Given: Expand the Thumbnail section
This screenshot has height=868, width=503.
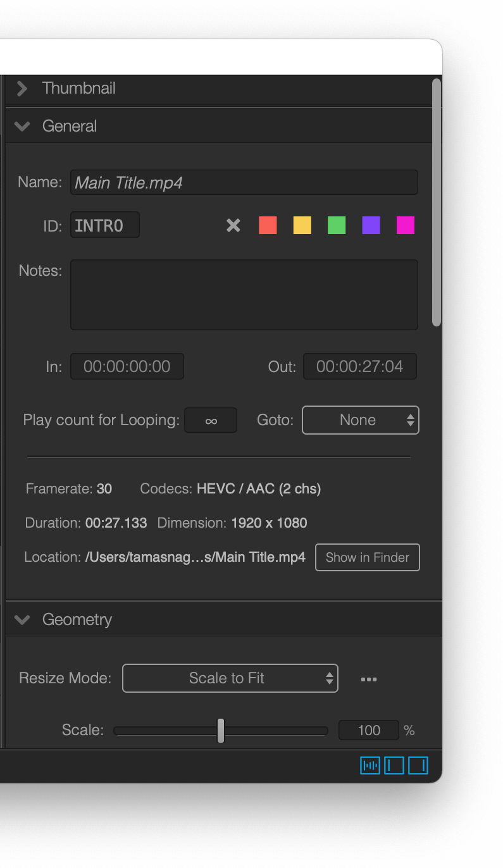Looking at the screenshot, I should click(22, 88).
